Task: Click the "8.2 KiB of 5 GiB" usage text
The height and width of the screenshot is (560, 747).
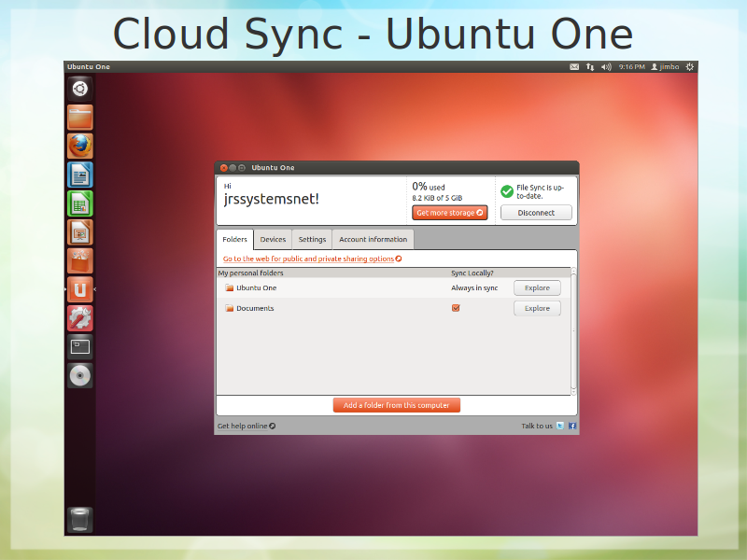Action: (437, 198)
